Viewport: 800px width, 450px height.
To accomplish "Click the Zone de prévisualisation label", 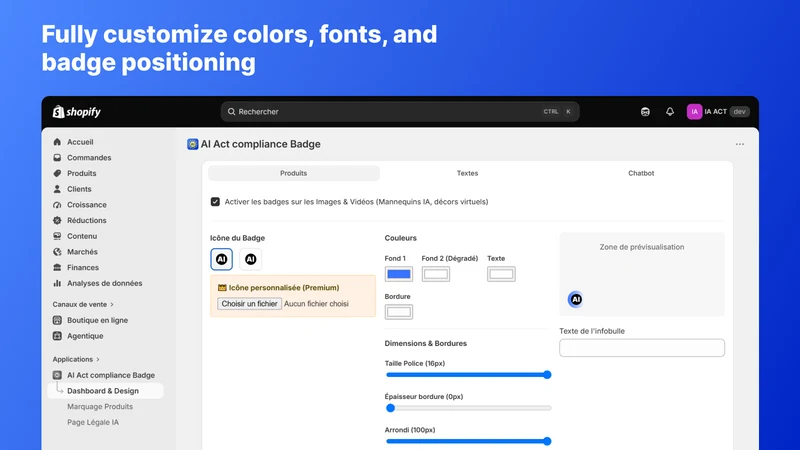I will click(642, 247).
